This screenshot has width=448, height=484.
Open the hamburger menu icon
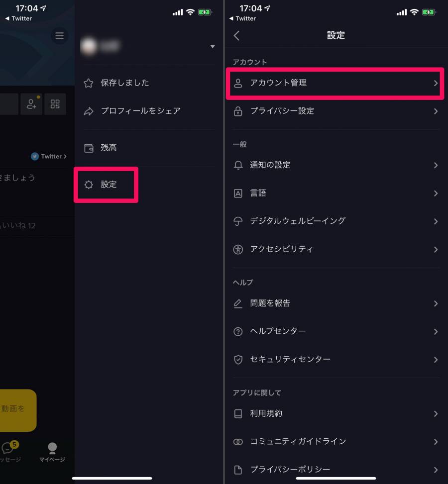pyautogui.click(x=59, y=35)
